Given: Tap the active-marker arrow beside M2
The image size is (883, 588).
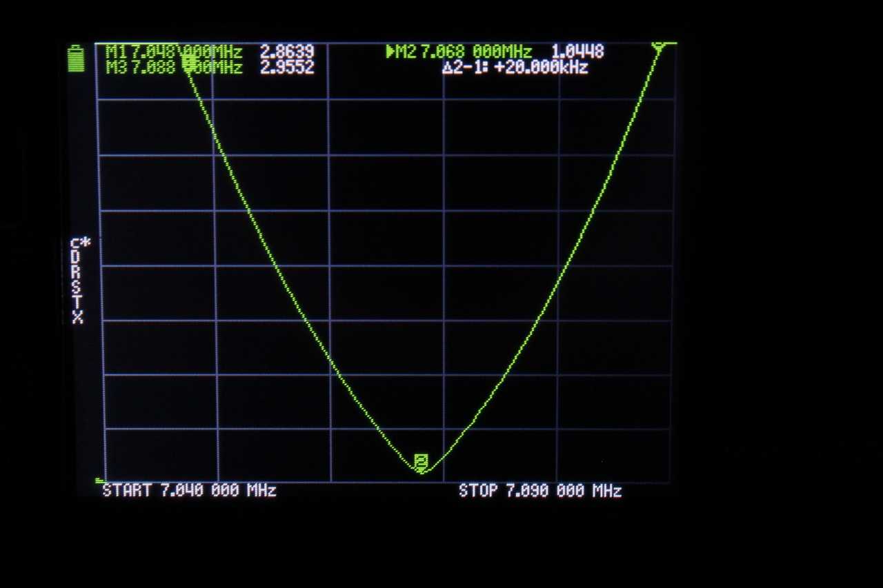Looking at the screenshot, I should click(390, 52).
